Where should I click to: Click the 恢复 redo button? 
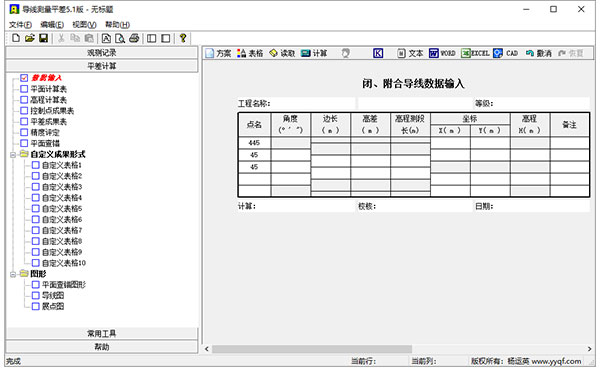pos(571,53)
